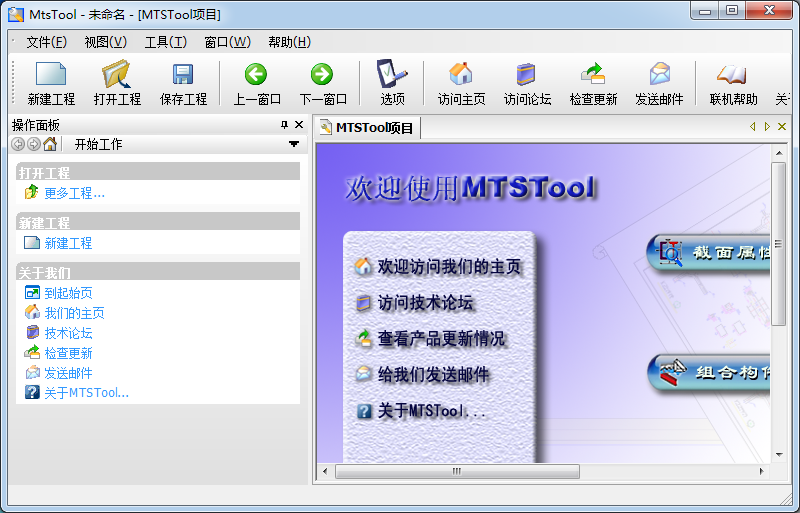The height and width of the screenshot is (513, 800).
Task: Click the vertical scrollbar up arrow
Action: point(779,153)
